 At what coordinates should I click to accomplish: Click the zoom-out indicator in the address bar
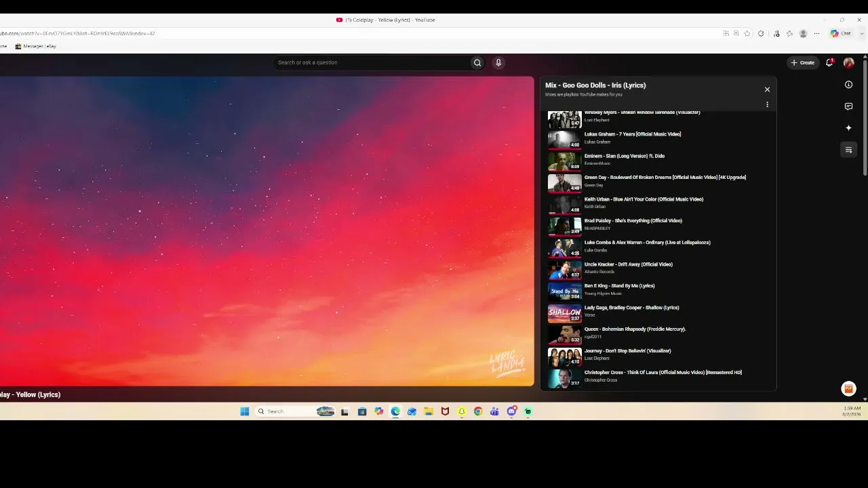click(x=736, y=33)
